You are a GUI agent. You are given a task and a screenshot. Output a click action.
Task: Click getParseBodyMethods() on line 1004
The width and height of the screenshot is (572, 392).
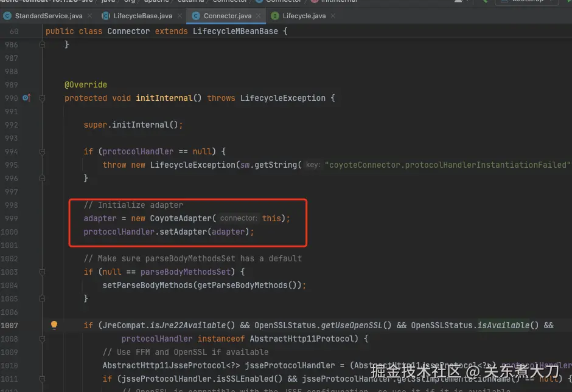(x=247, y=285)
